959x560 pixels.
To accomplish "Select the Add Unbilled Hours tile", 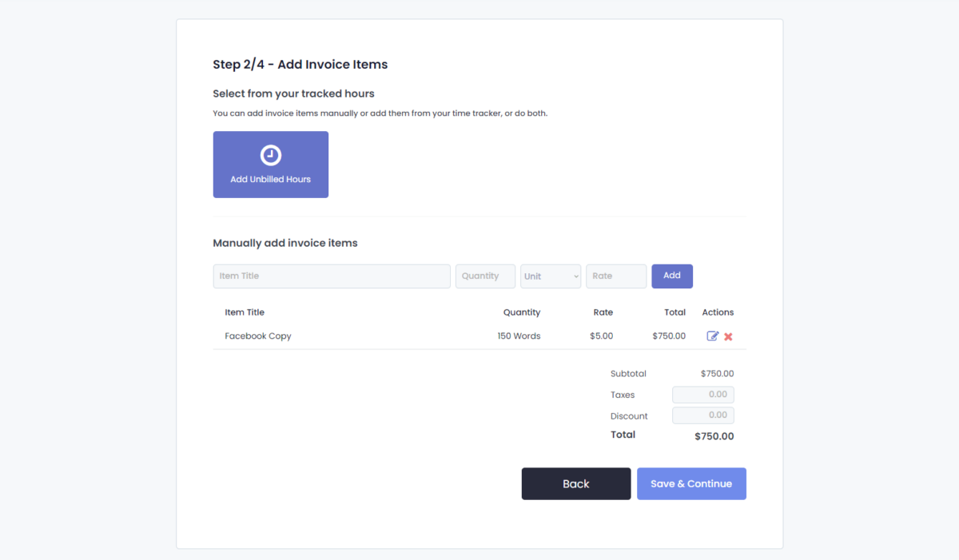I will tap(270, 164).
